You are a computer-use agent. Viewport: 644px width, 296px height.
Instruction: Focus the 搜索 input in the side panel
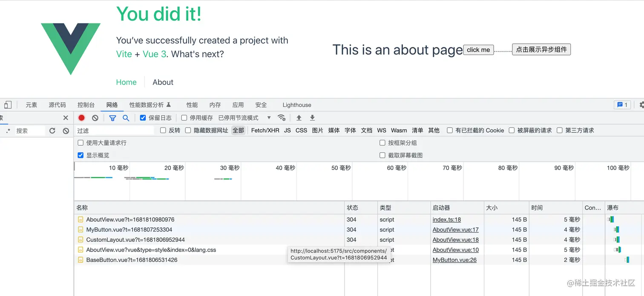click(30, 131)
